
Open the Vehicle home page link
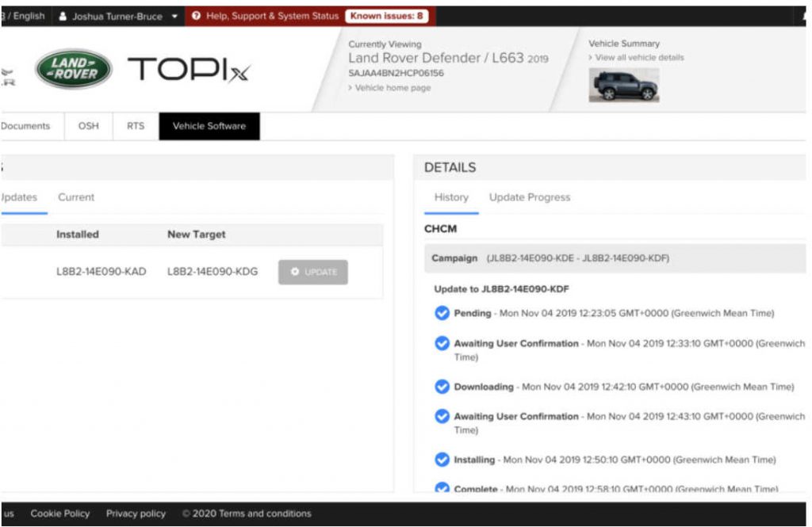pyautogui.click(x=392, y=88)
